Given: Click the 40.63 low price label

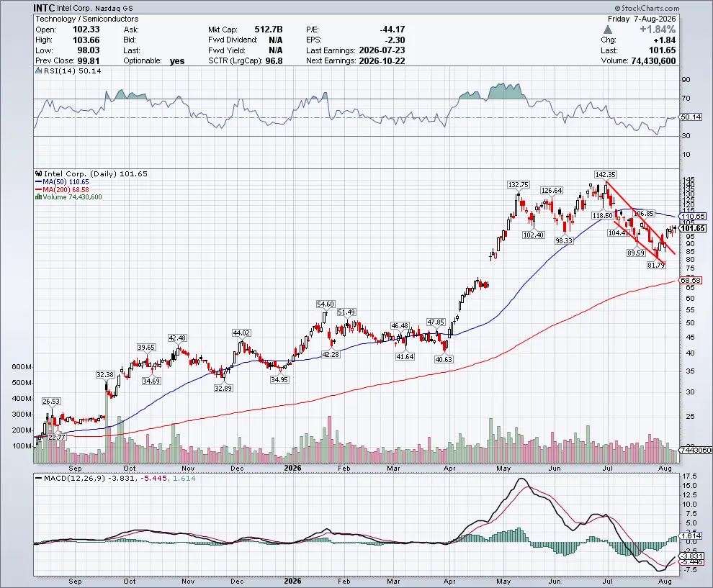Looking at the screenshot, I should [x=444, y=359].
